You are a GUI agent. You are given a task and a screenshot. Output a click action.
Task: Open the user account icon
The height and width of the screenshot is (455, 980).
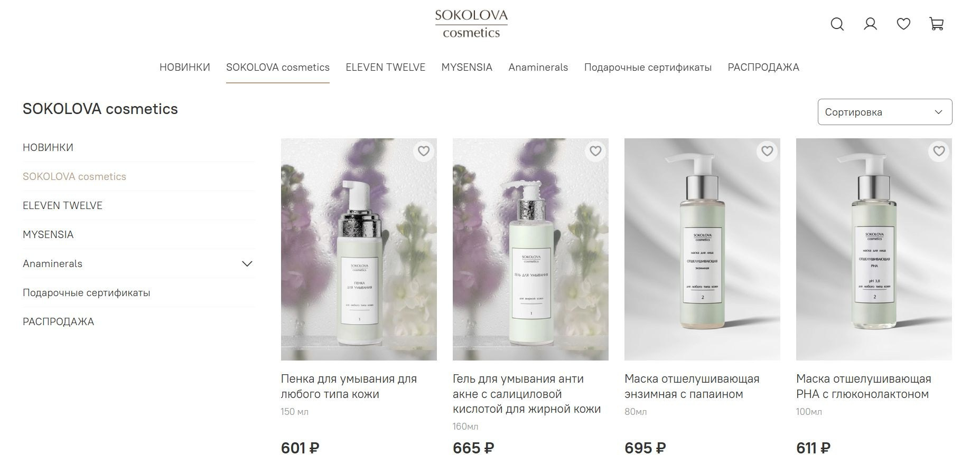click(x=870, y=24)
